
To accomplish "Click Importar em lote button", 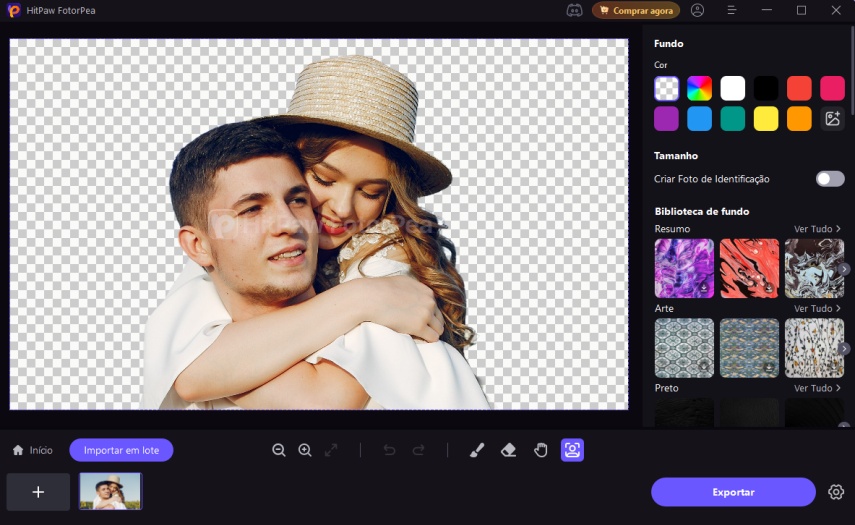I will [x=121, y=450].
